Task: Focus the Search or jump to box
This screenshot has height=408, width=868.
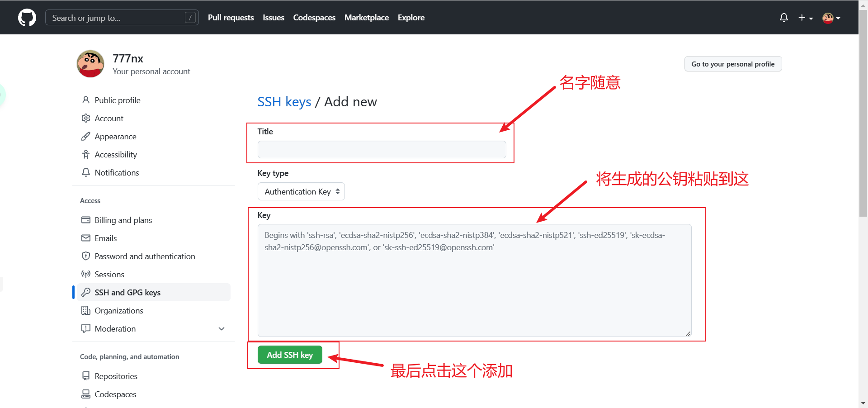Action: pyautogui.click(x=122, y=18)
